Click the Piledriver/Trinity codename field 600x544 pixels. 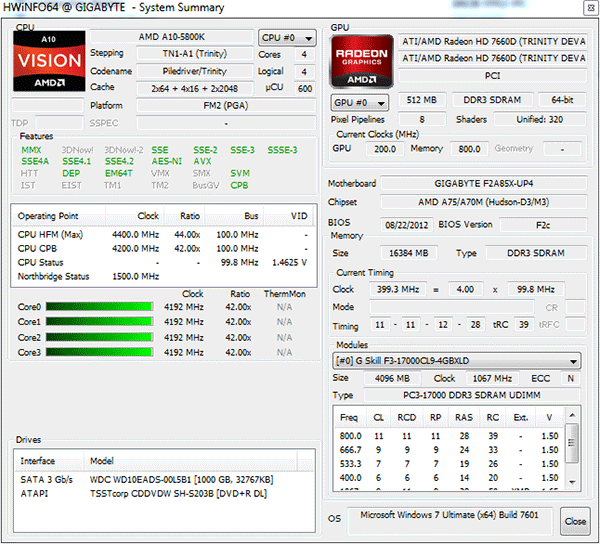(195, 71)
